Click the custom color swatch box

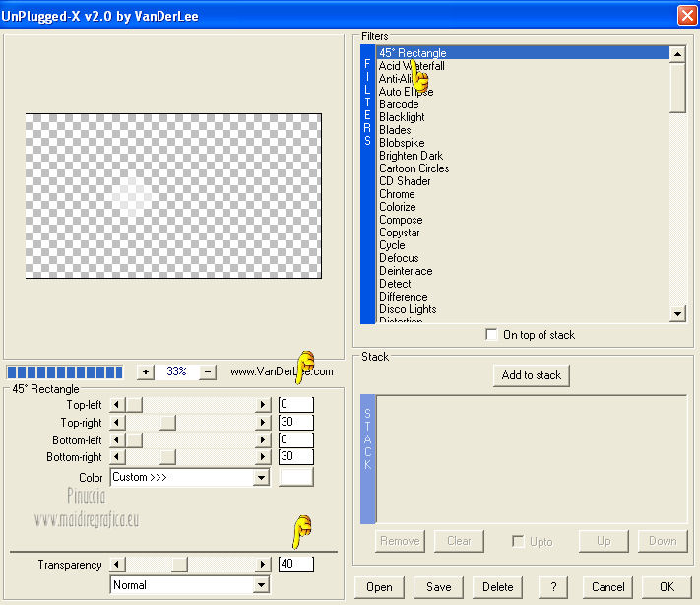coord(296,477)
